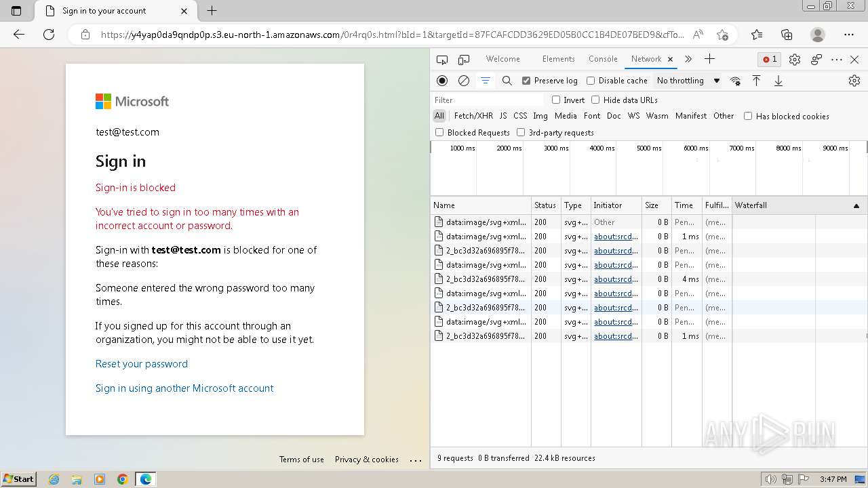Filter requests by Font type

(592, 116)
